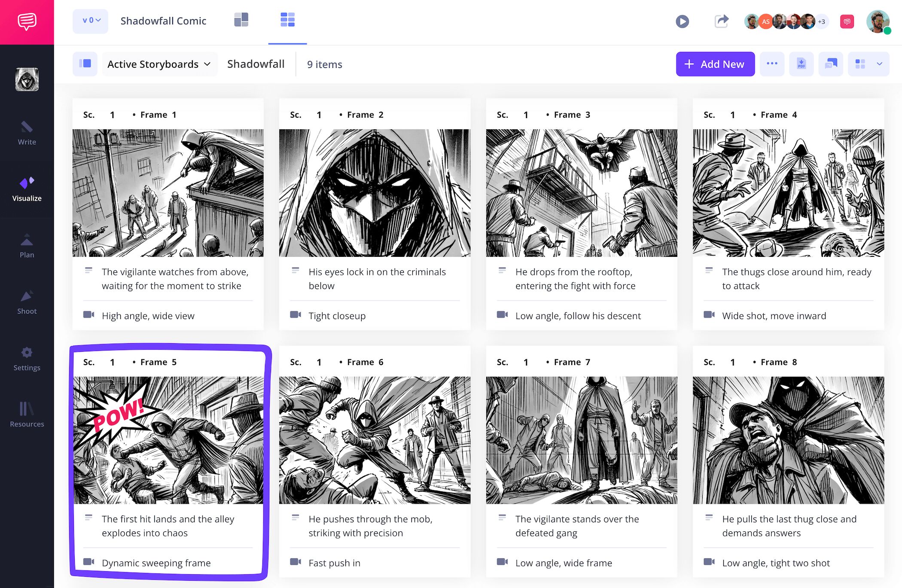Viewport: 902px width, 588px height.
Task: Open the Plan section from the sidebar
Action: click(27, 247)
